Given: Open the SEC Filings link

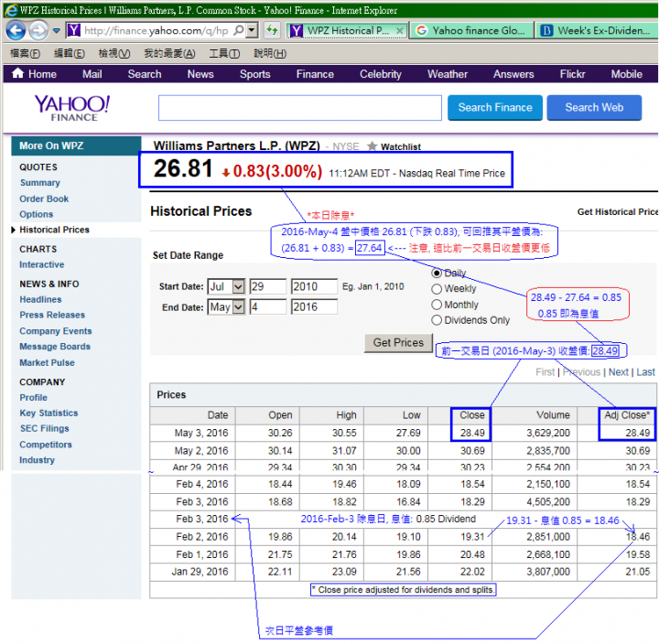Looking at the screenshot, I should (x=45, y=428).
